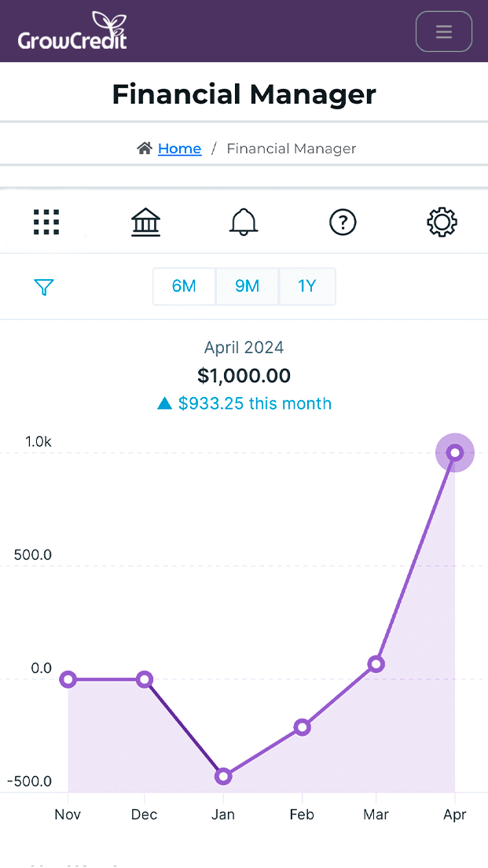The width and height of the screenshot is (488, 868).
Task: Click the home icon in breadcrumb
Action: tap(145, 149)
